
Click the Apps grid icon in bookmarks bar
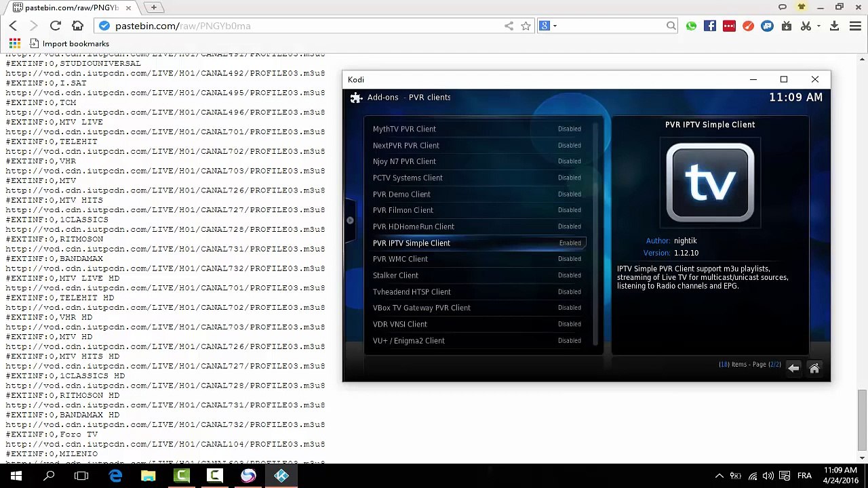pyautogui.click(x=14, y=43)
